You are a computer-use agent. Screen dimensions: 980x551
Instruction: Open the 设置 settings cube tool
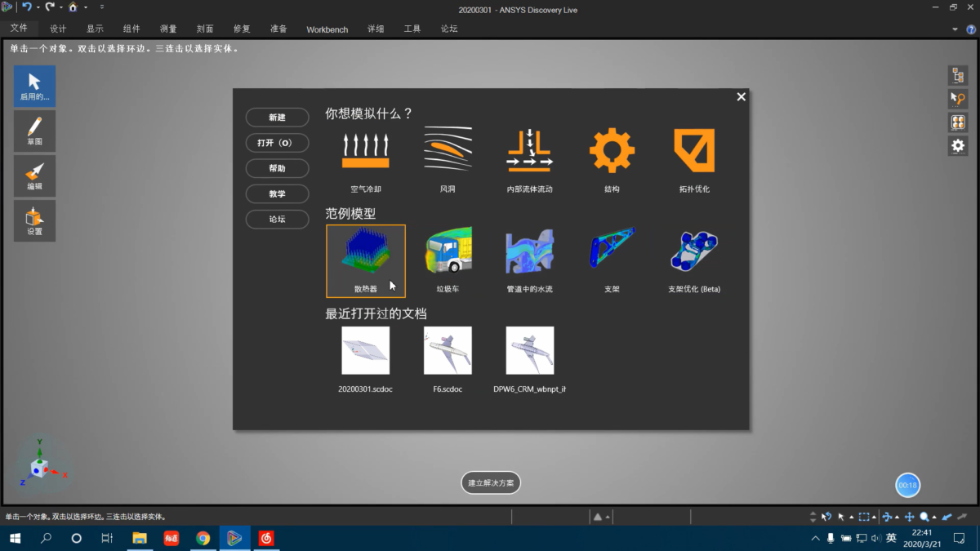(x=34, y=221)
